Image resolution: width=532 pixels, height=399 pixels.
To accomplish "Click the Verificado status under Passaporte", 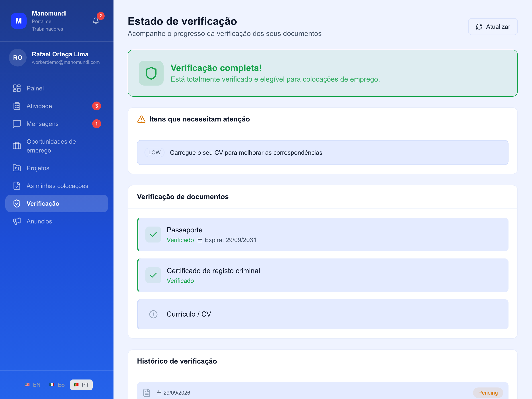I will click(180, 240).
